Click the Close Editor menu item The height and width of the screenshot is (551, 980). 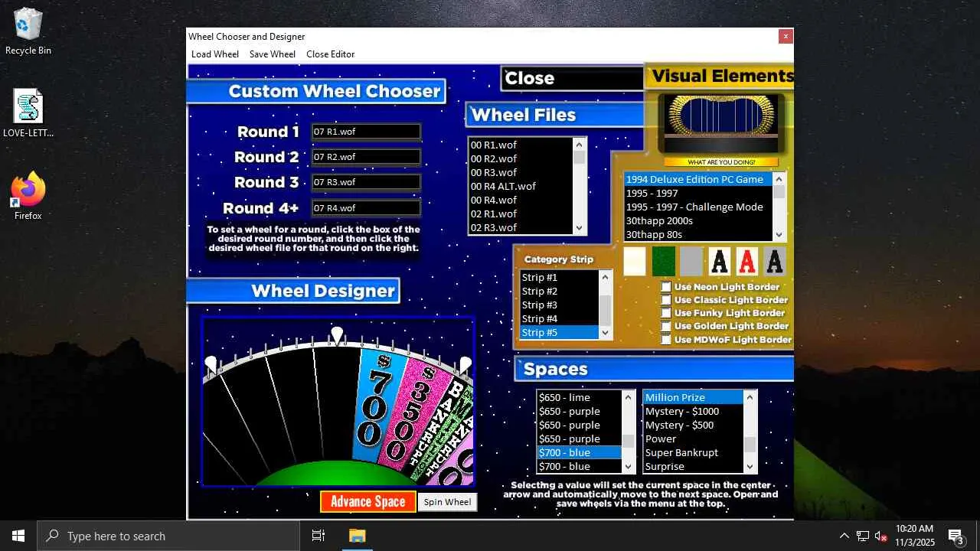pos(331,54)
